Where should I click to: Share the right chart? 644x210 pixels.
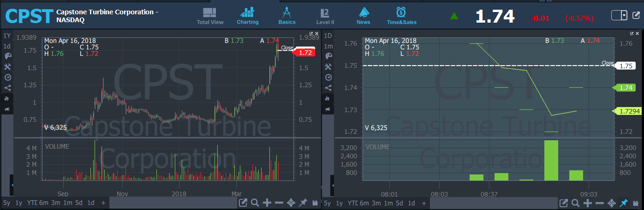click(x=328, y=88)
